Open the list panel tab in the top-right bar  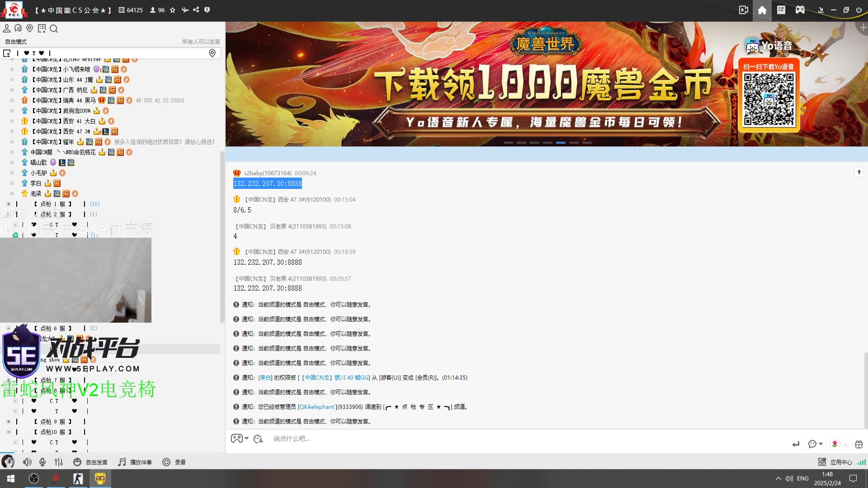click(781, 10)
